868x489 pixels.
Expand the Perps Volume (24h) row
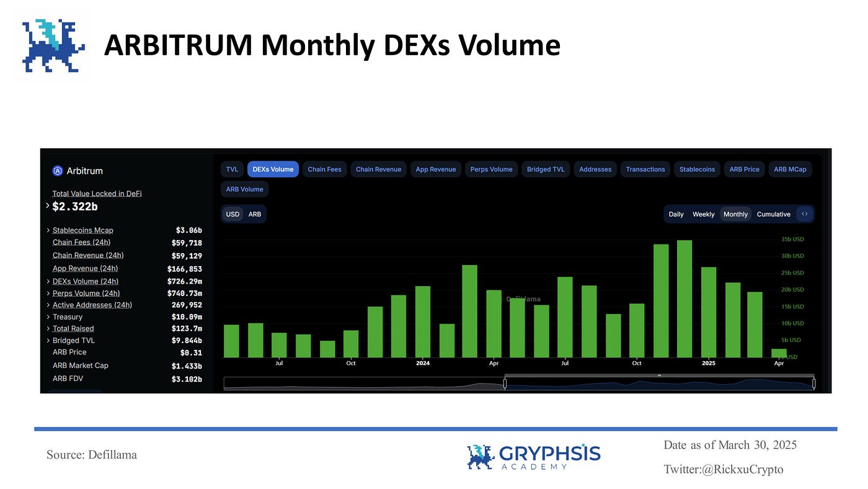(48, 293)
